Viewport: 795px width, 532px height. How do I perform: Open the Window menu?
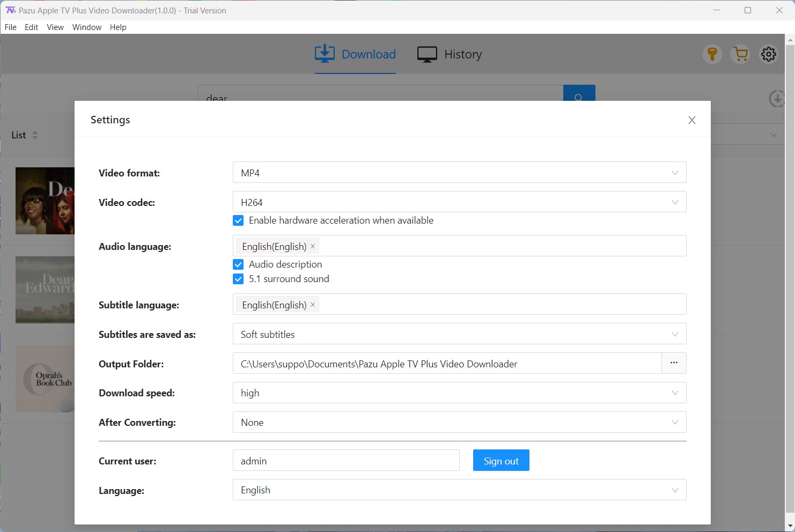(87, 27)
